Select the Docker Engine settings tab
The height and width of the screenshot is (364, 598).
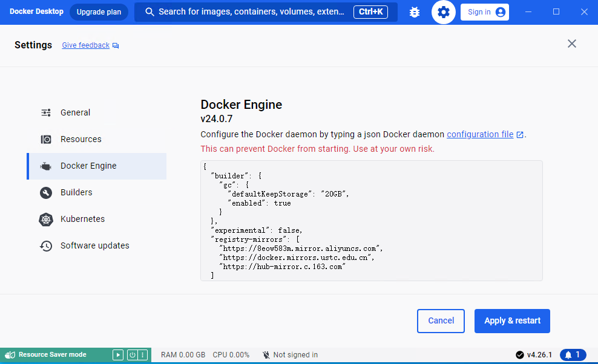pos(96,166)
